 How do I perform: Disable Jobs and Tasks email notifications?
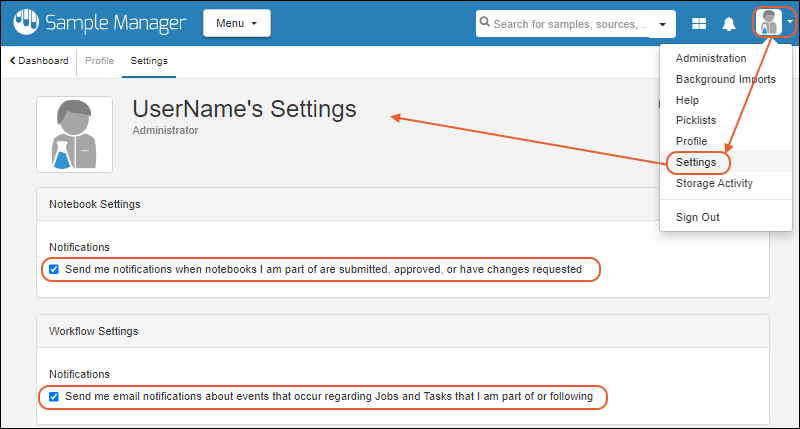[x=54, y=397]
